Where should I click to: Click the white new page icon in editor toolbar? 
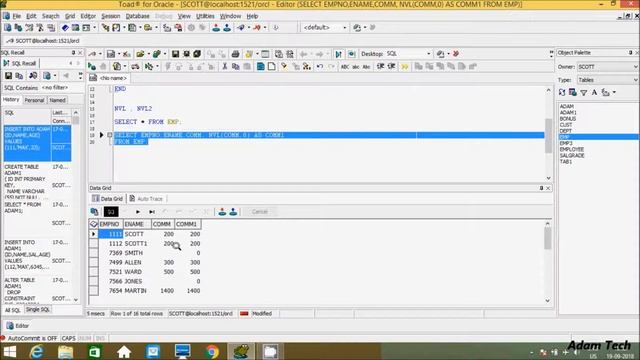point(271,67)
